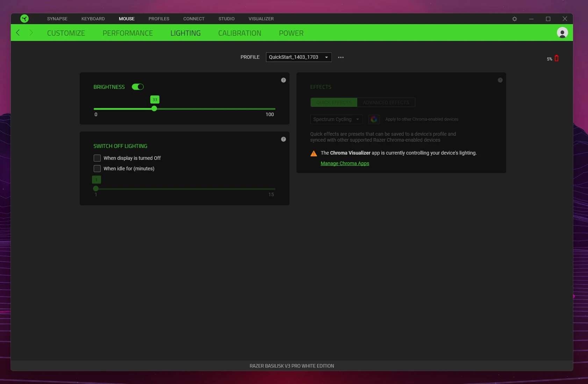The height and width of the screenshot is (384, 588).
Task: Click the Switch Off Lighting help icon
Action: click(x=284, y=139)
